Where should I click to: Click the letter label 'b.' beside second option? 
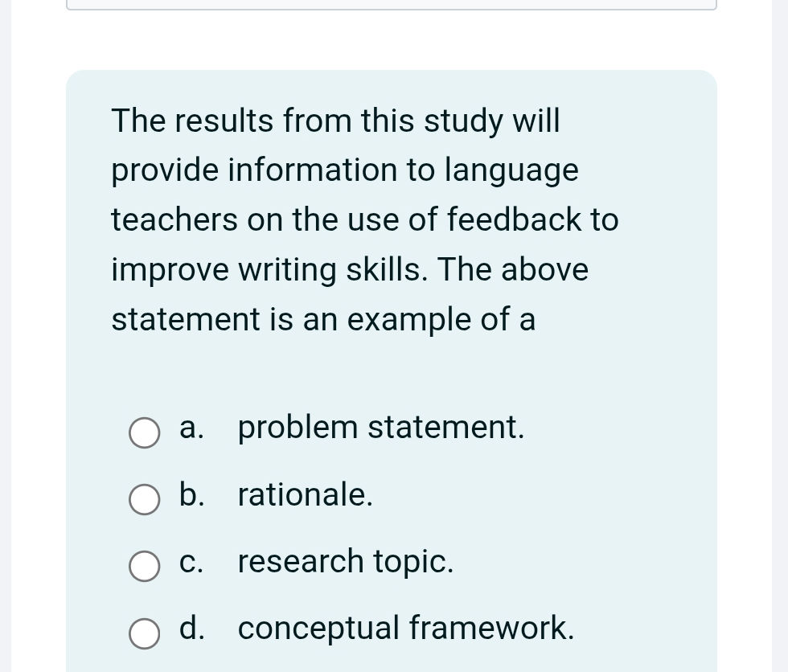(x=193, y=495)
